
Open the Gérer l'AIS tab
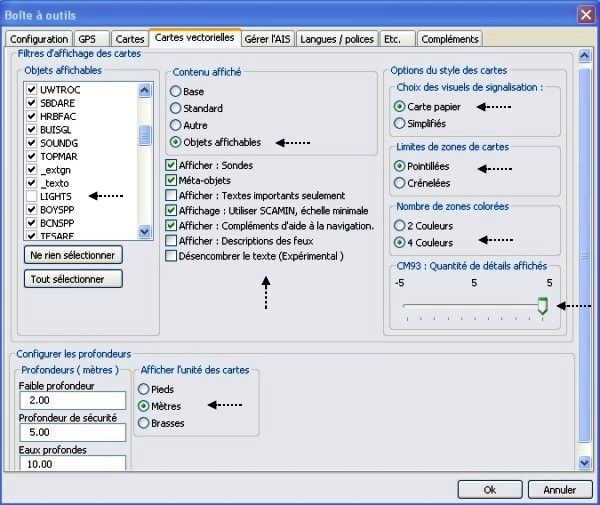pyautogui.click(x=267, y=39)
